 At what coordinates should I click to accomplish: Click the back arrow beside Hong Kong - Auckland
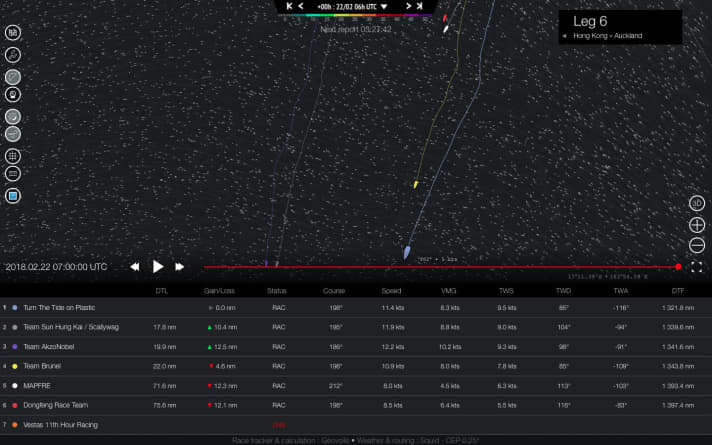pyautogui.click(x=564, y=36)
